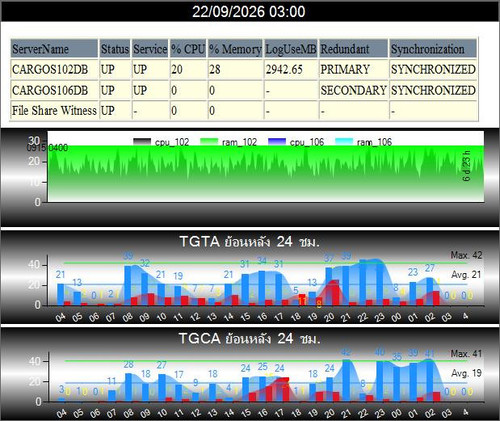This screenshot has height=421, width=500.
Task: Click memory value 28 for CARGOS102DB
Action: click(x=215, y=70)
